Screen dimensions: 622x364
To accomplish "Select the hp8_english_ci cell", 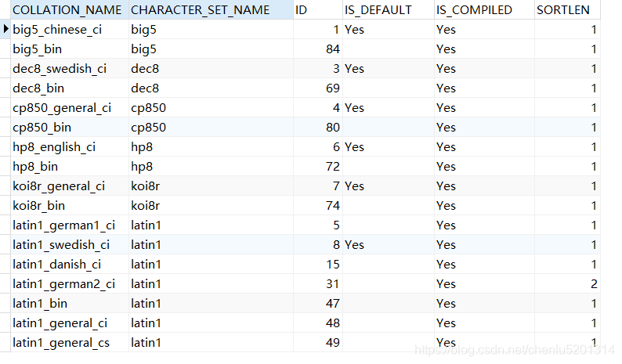I will [70, 146].
